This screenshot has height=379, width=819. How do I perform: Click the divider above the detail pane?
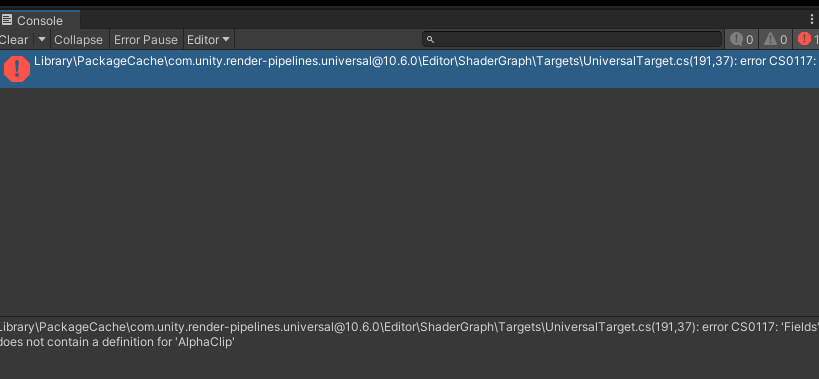(x=410, y=316)
